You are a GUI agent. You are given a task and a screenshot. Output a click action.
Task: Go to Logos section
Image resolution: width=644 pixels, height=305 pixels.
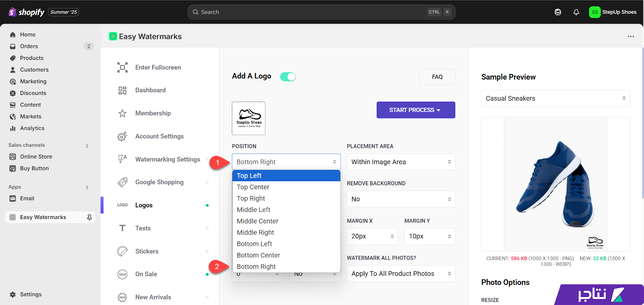click(144, 205)
